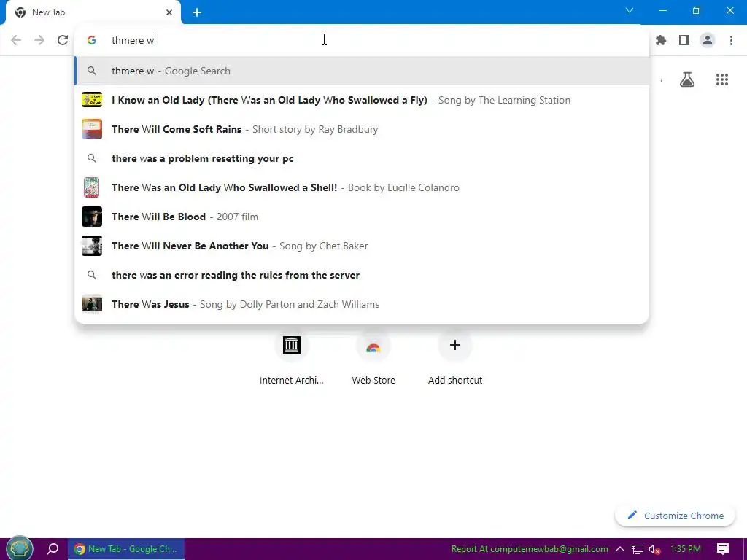Click the Add shortcut plus icon
Screen dimensions: 747x560
pyautogui.click(x=455, y=345)
